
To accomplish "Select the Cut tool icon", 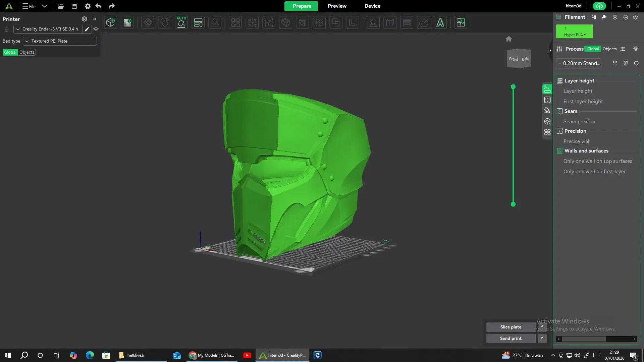I will (x=319, y=22).
